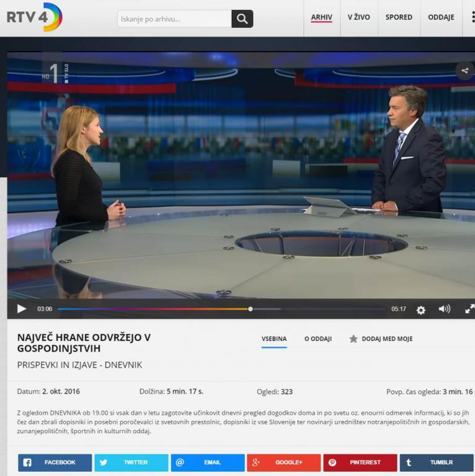Open the three-dot more menu in header
Screen dimensions: 475x476
[x=473, y=17]
